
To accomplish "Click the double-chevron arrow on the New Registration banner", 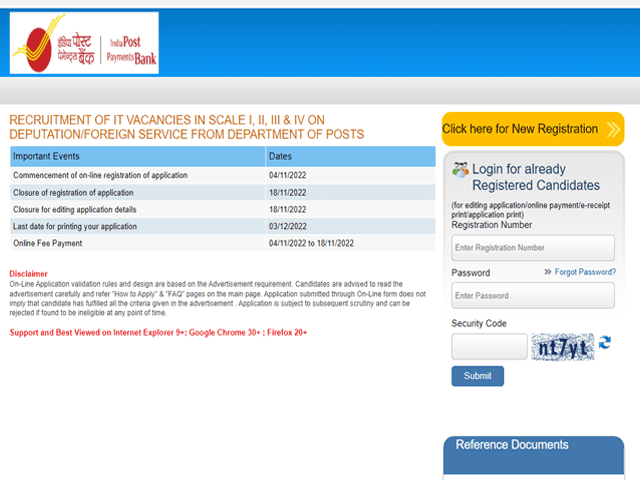I will coord(613,129).
